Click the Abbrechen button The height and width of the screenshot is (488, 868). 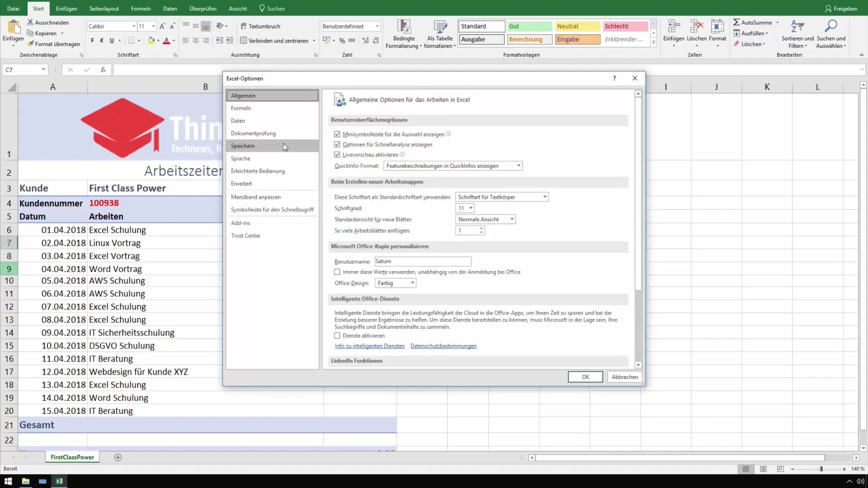(625, 376)
